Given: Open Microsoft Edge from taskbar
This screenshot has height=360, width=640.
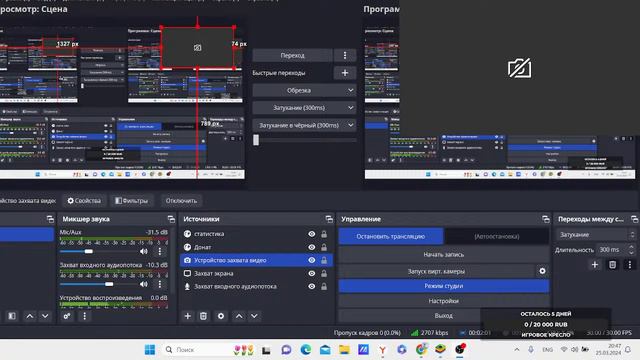Looking at the screenshot, I should [306, 350].
